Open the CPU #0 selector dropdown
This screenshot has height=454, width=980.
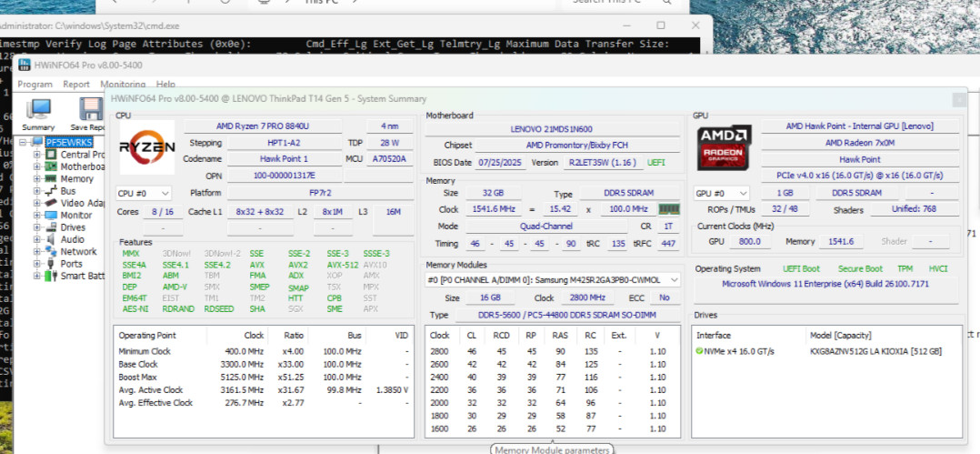(144, 193)
